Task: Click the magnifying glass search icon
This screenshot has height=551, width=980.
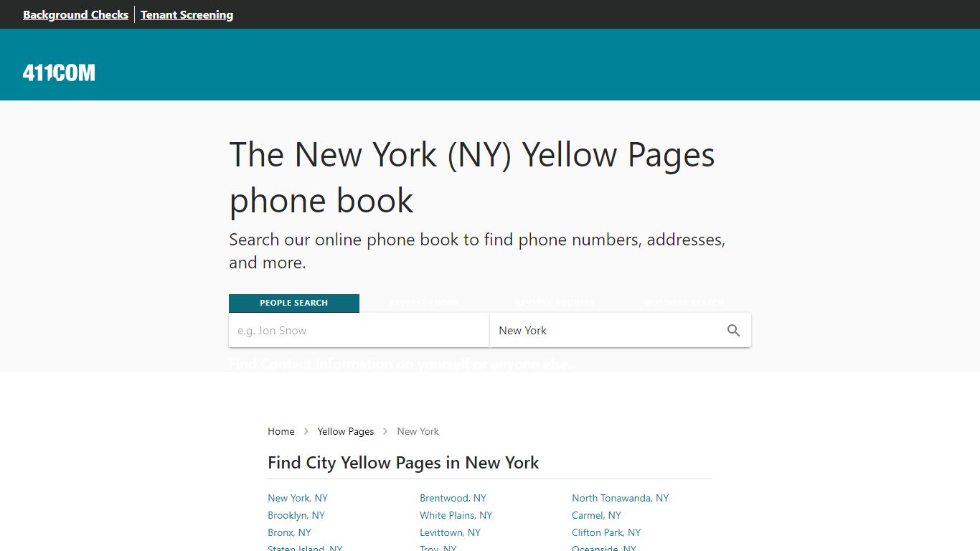Action: 733,331
